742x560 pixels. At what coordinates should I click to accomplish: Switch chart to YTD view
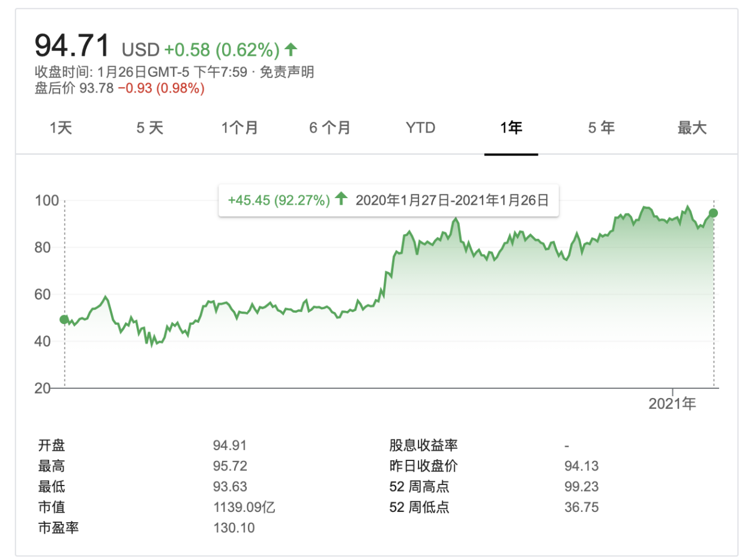point(420,127)
